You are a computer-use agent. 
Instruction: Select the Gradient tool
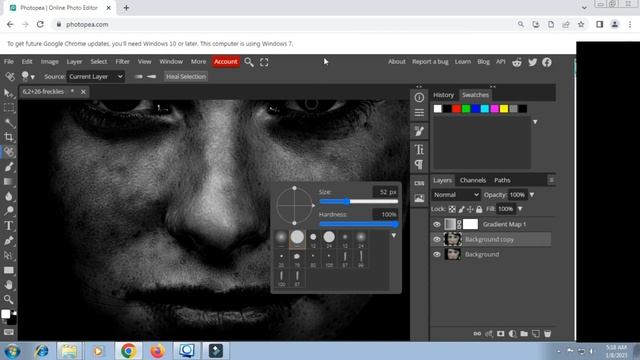point(9,182)
